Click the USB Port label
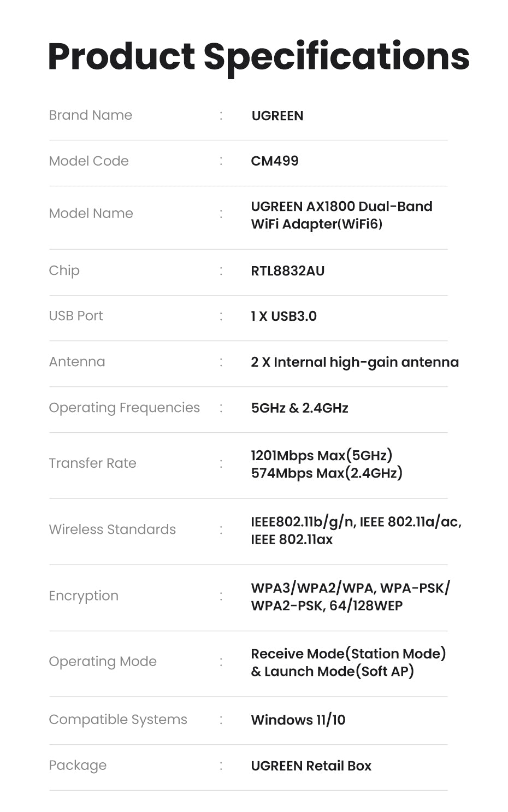The width and height of the screenshot is (508, 812). (x=76, y=316)
